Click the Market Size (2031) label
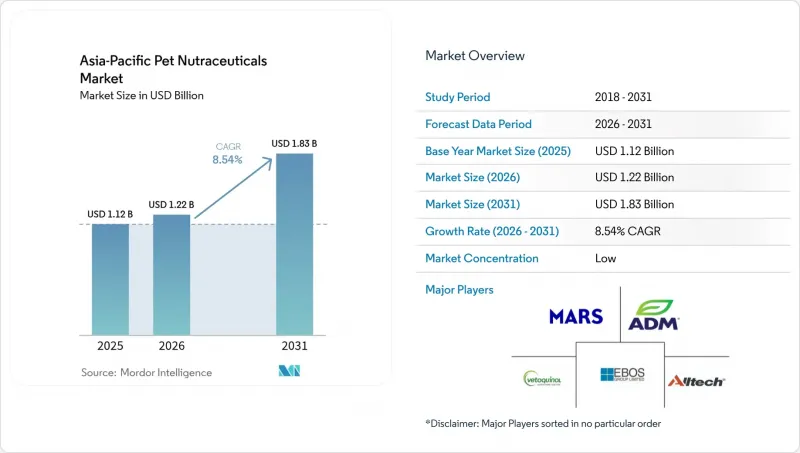This screenshot has height=453, width=800. (473, 204)
